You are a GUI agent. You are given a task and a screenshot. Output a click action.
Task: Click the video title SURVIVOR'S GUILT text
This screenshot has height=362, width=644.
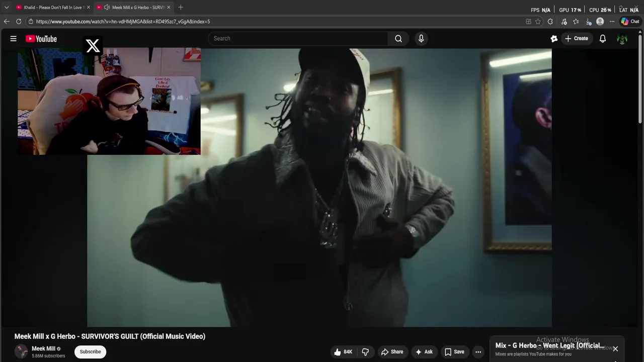[110, 336]
